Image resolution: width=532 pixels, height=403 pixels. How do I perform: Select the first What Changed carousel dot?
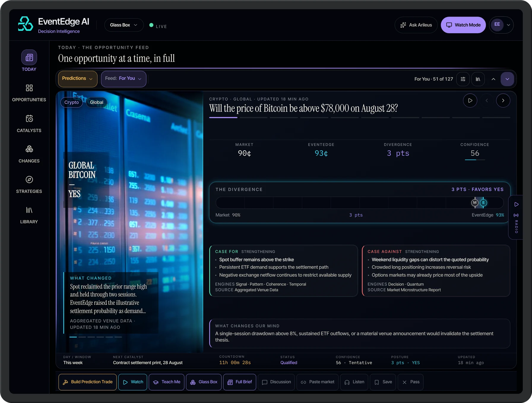(x=73, y=337)
